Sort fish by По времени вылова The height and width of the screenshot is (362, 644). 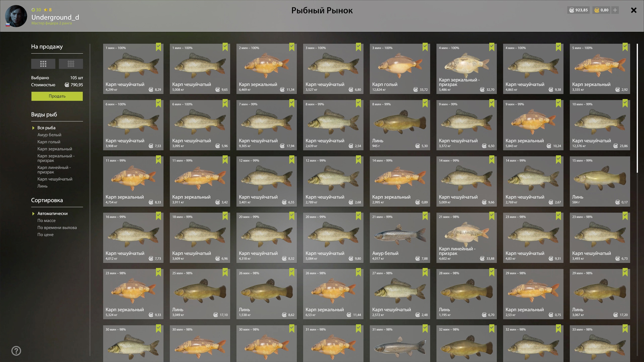(57, 228)
